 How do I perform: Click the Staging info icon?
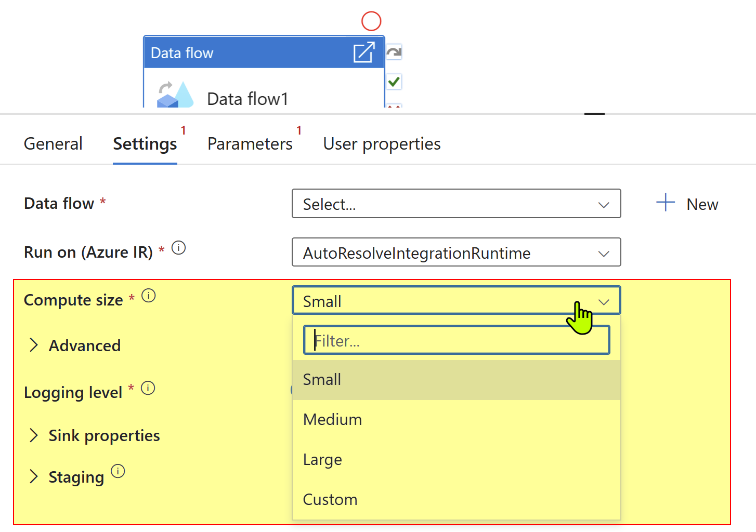pyautogui.click(x=118, y=472)
